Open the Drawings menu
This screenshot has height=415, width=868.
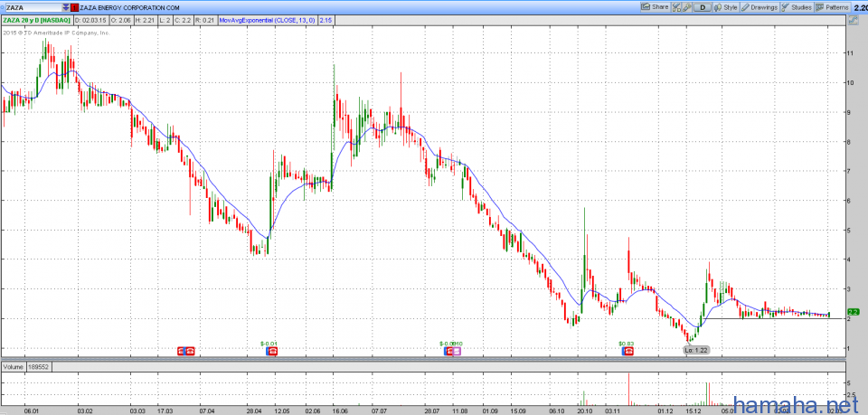[x=759, y=7]
